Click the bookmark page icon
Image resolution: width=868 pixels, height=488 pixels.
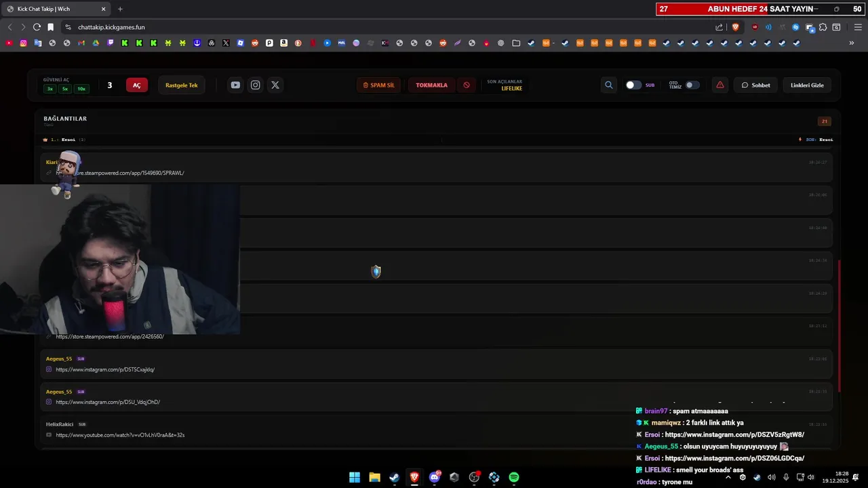click(50, 27)
